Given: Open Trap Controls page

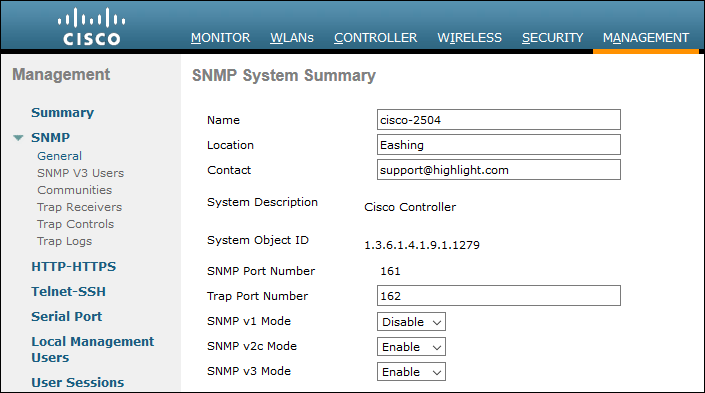Looking at the screenshot, I should pyautogui.click(x=76, y=224).
